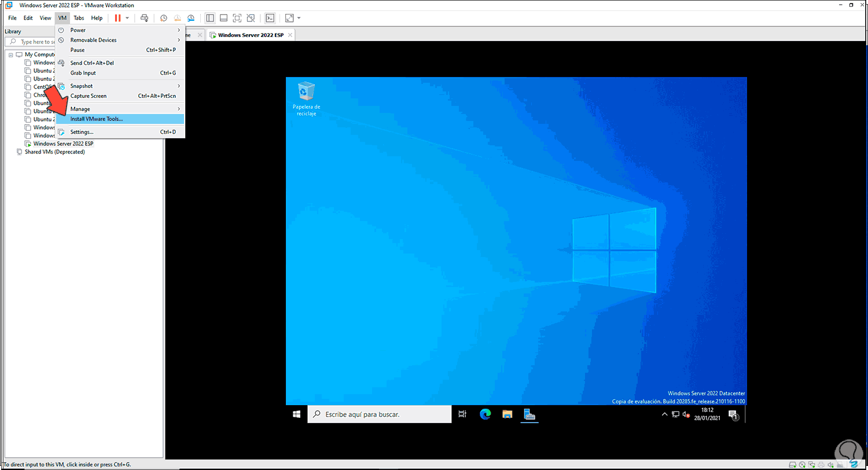Screen dimensions: 868x470
Task: Open the guest clock showing 18:12
Action: pyautogui.click(x=707, y=414)
